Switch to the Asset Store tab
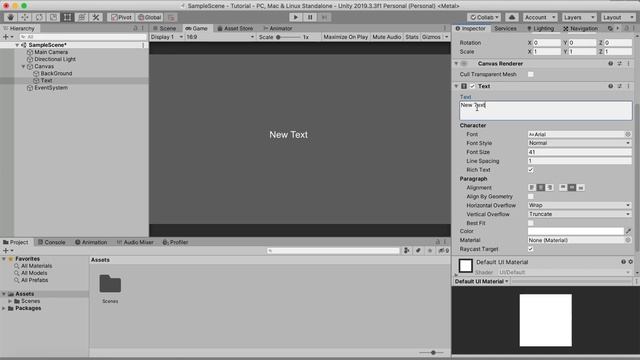 coord(235,28)
